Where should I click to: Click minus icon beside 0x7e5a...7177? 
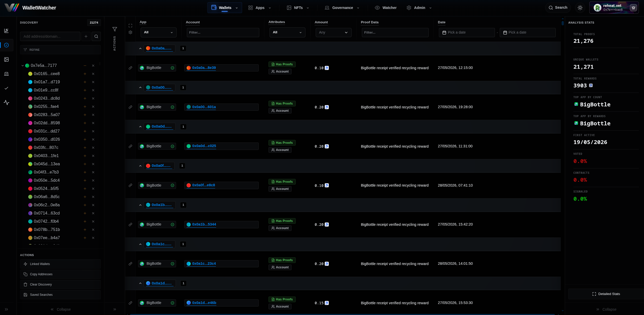85,66
